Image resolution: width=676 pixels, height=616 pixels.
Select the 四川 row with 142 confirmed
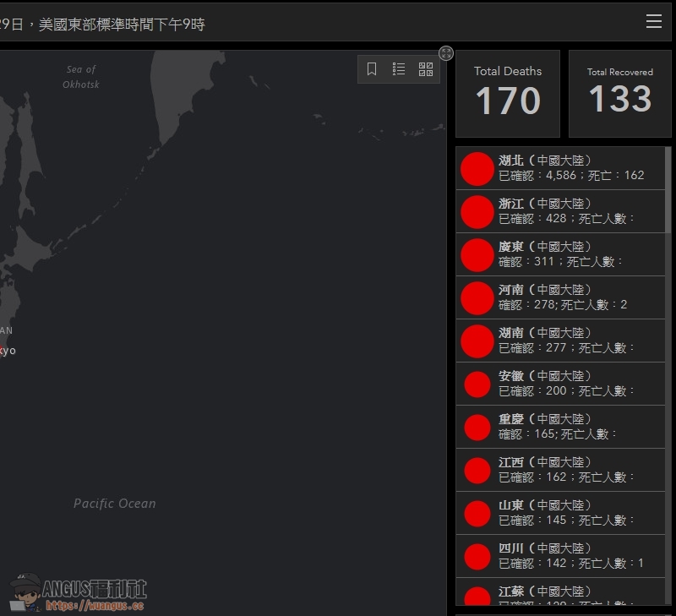point(560,556)
